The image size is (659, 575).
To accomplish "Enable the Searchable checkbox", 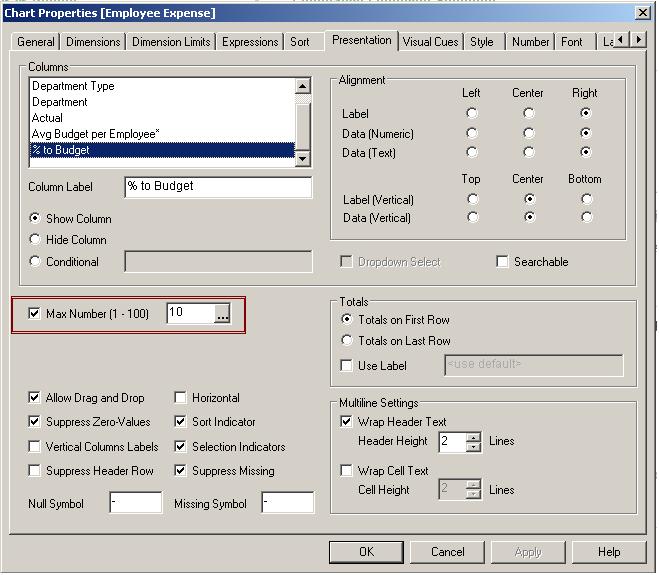I will [502, 261].
